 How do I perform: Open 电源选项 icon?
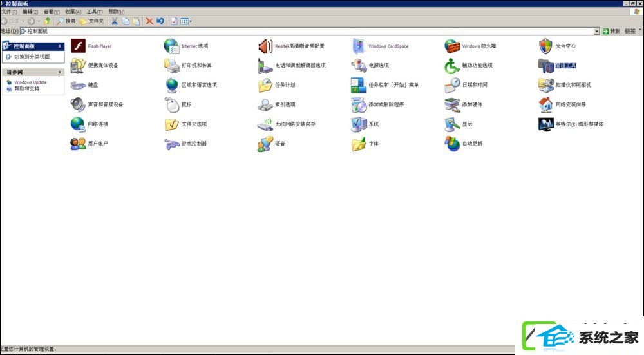coord(359,65)
